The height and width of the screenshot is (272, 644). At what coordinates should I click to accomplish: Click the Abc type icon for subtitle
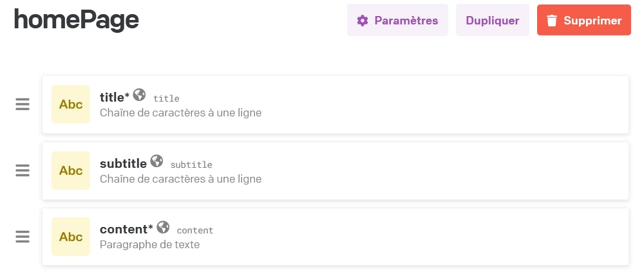71,170
